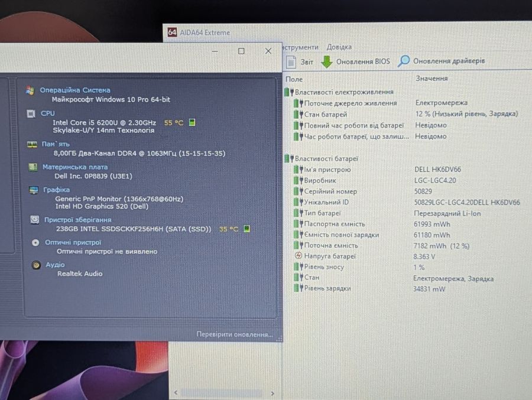Open the Довідка menu in AIDA64
This screenshot has width=532, height=400.
click(339, 47)
